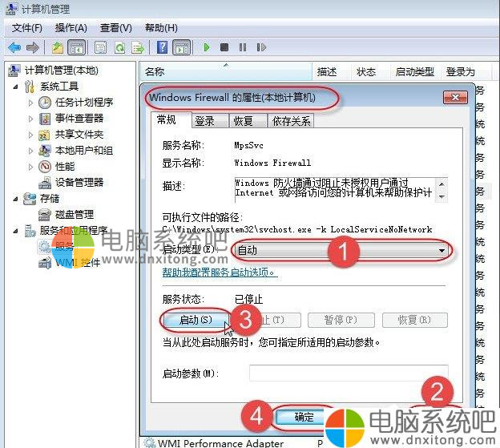Screen dimensions: 500x448
Task: Expand the 本地用户和组 node
Action: 30,151
